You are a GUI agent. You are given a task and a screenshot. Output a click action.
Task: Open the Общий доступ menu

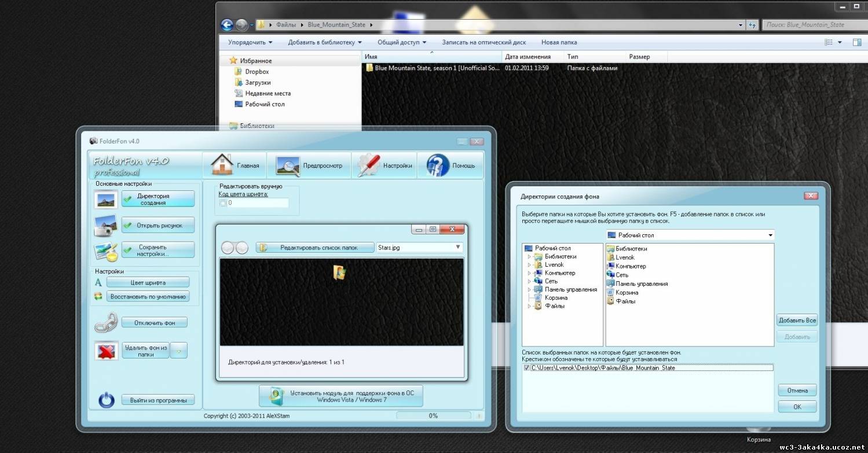[401, 42]
